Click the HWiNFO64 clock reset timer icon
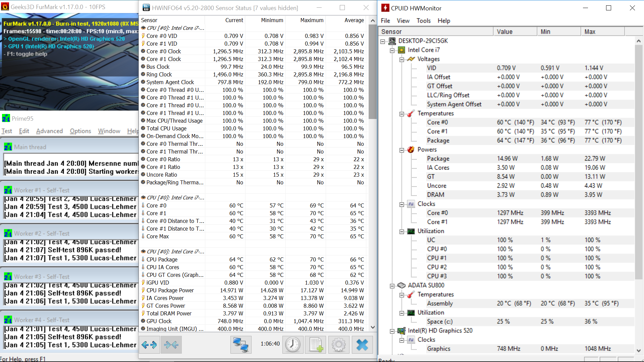Image resolution: width=644 pixels, height=362 pixels. click(293, 345)
